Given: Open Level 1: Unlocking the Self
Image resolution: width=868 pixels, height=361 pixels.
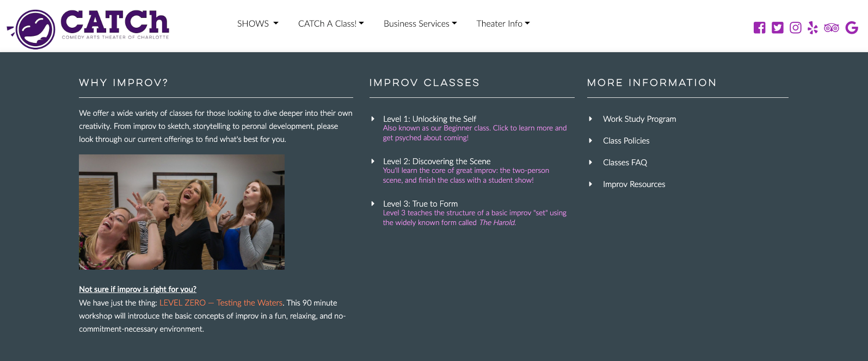Looking at the screenshot, I should pos(429,119).
